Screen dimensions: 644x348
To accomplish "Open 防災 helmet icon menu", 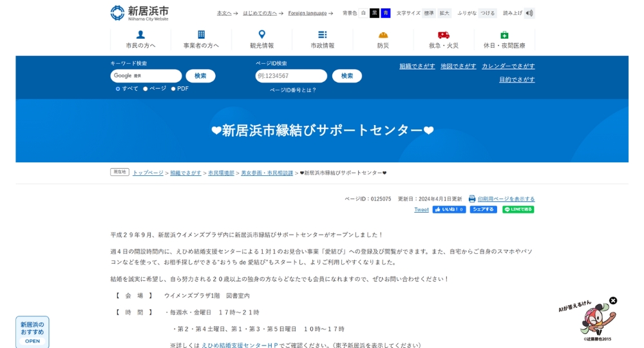I will point(383,39).
